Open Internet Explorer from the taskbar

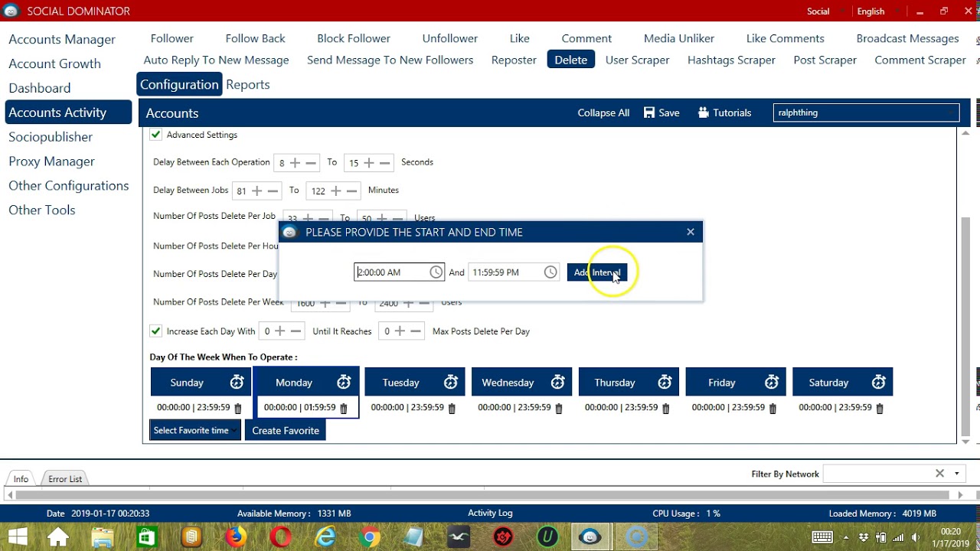pyautogui.click(x=325, y=537)
